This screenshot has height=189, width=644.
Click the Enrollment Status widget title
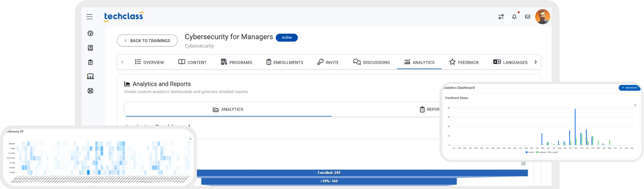457,98
